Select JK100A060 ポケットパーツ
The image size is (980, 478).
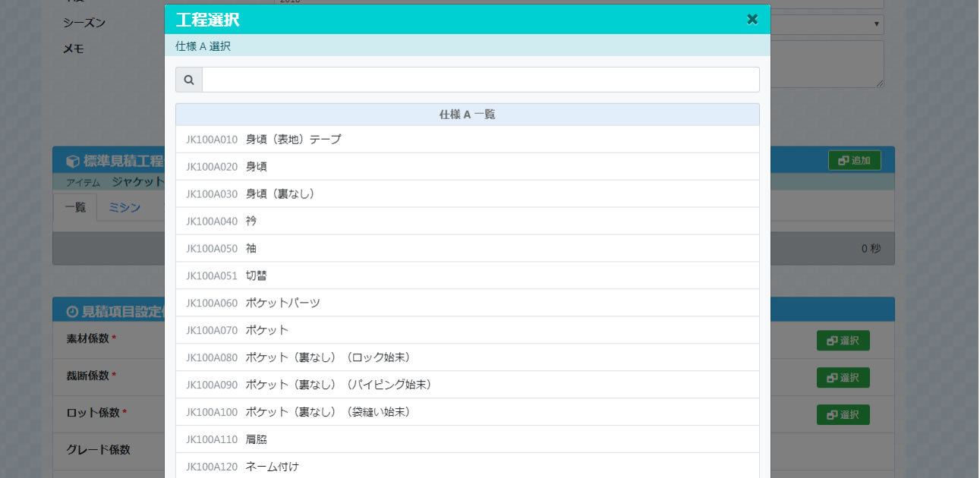coord(282,303)
